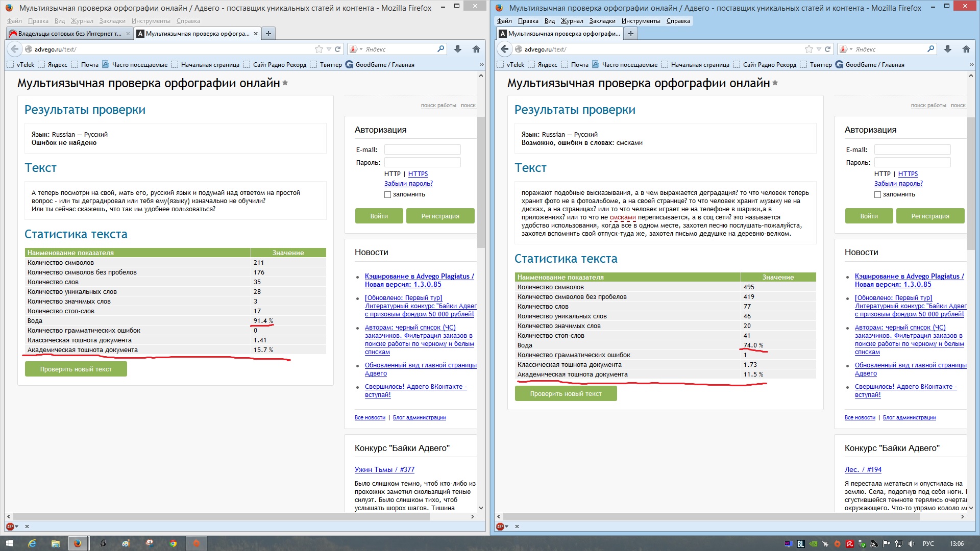Image resolution: width=980 pixels, height=551 pixels.
Task: Open 'Закладки' menu in right Firefox
Action: click(x=602, y=21)
